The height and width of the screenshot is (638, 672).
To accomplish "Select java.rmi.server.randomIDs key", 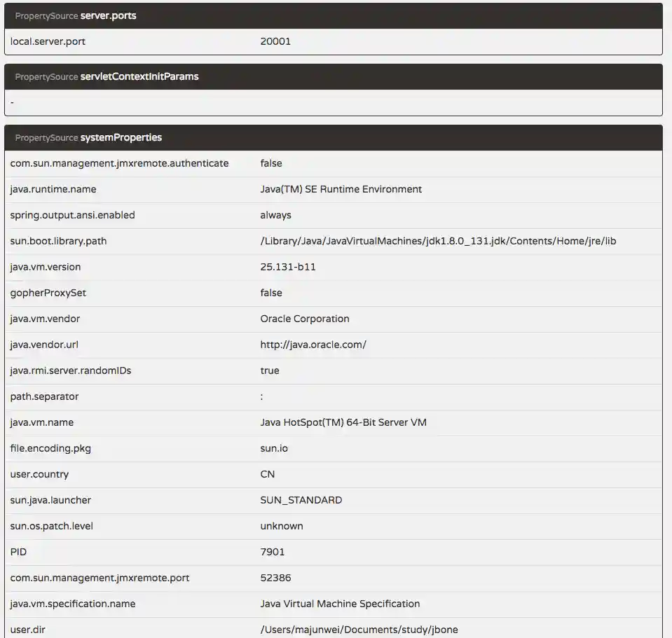I will (x=71, y=370).
